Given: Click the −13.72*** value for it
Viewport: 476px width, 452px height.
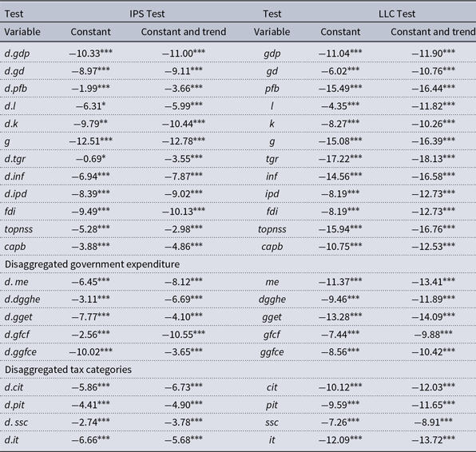Looking at the screenshot, I should coord(433,439).
